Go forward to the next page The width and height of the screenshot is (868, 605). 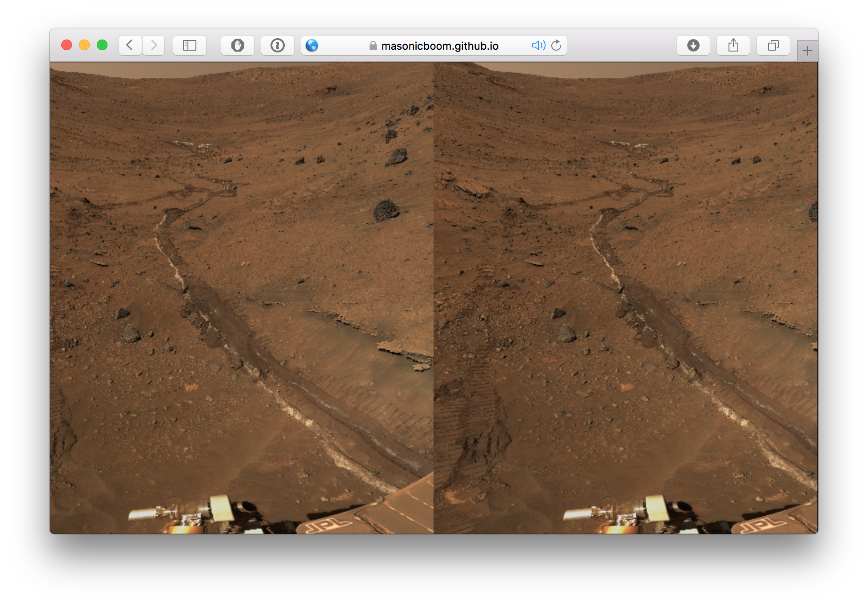[154, 45]
